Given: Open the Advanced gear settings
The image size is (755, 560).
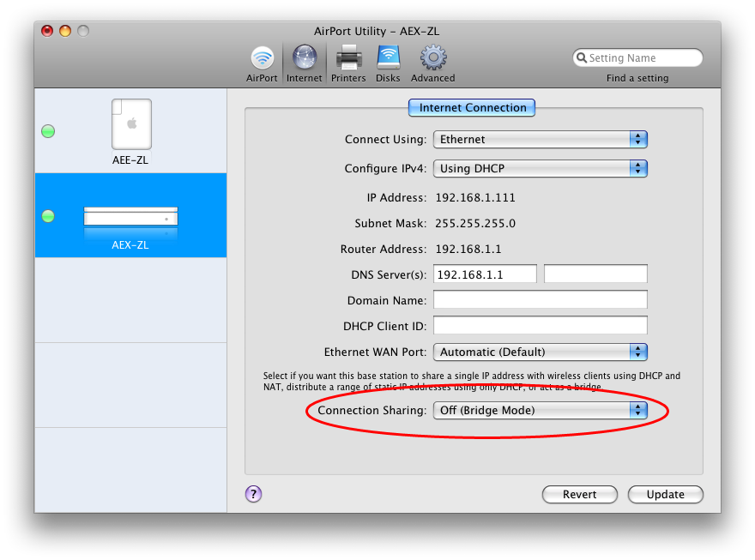Looking at the screenshot, I should click(x=433, y=64).
